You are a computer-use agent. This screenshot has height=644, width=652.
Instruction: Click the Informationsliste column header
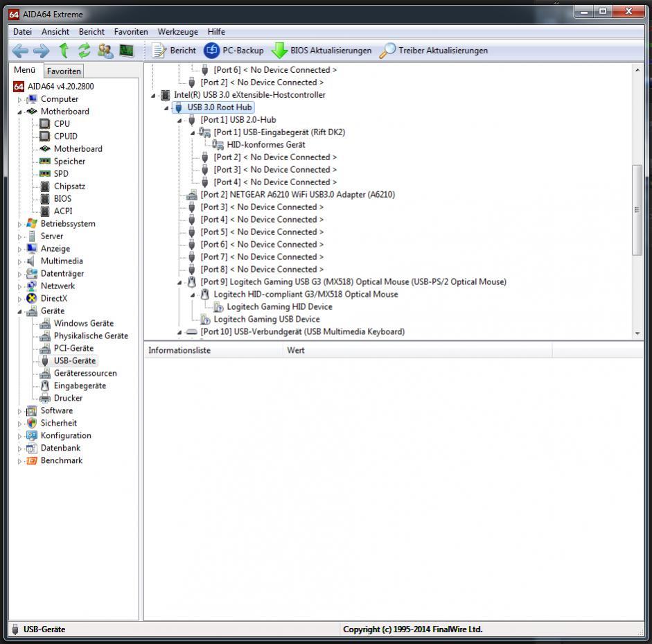click(213, 351)
